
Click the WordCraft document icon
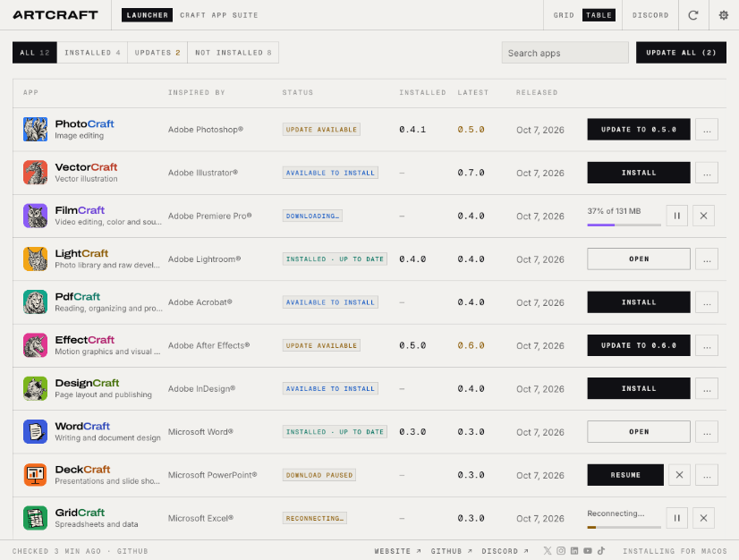click(x=36, y=432)
